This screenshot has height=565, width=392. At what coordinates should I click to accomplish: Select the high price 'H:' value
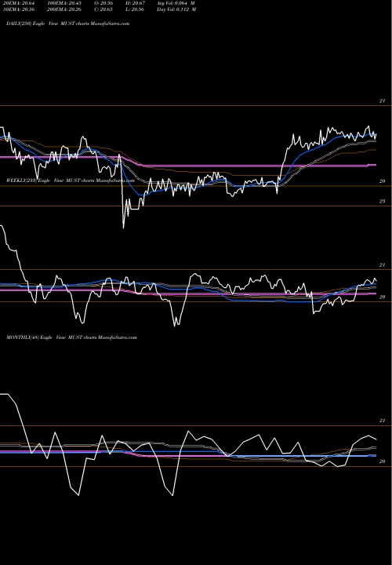135,3
